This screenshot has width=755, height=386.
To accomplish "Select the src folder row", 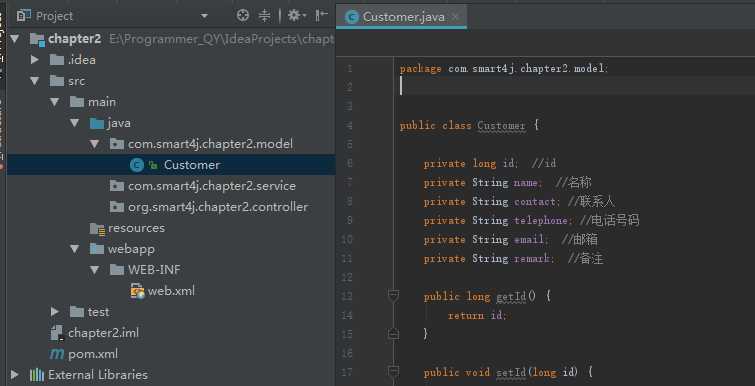I will pyautogui.click(x=171, y=81).
